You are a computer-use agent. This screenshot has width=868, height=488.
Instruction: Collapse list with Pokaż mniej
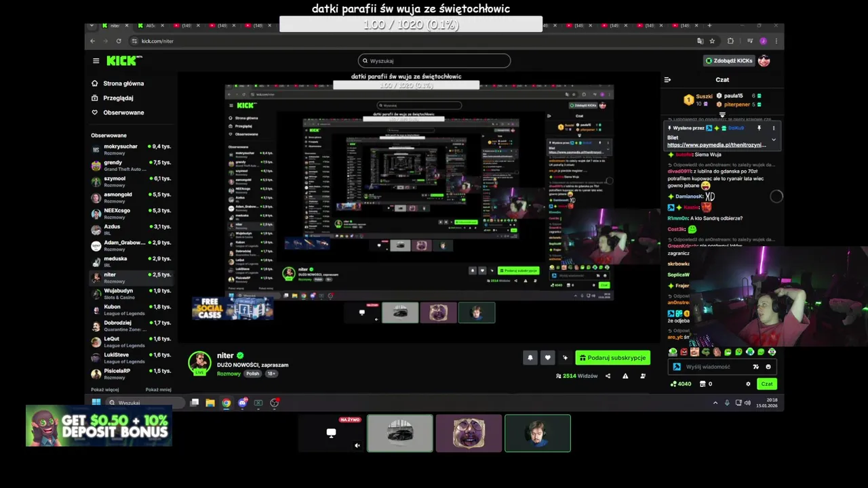pos(158,390)
